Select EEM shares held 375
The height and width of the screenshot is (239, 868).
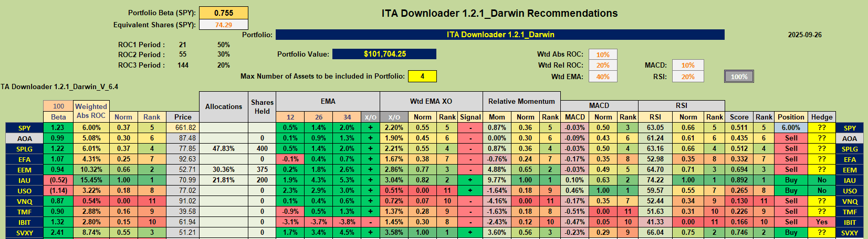click(262, 169)
